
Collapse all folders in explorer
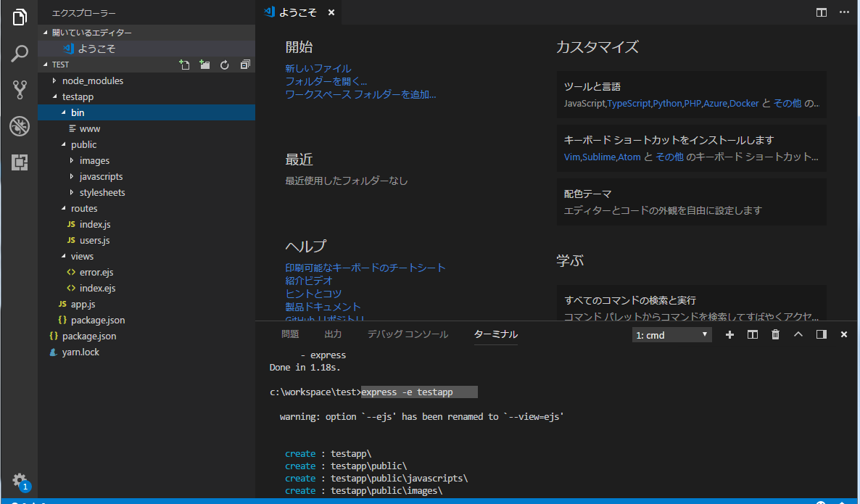tap(245, 65)
